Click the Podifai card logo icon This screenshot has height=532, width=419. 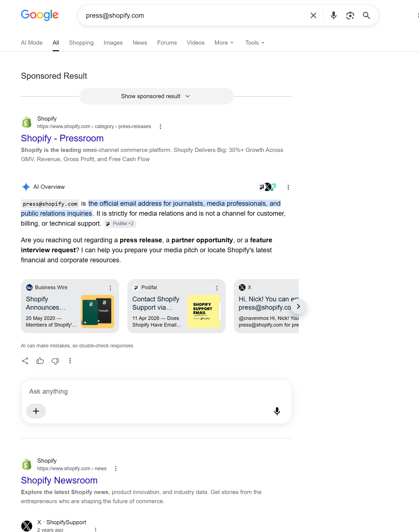(136, 287)
